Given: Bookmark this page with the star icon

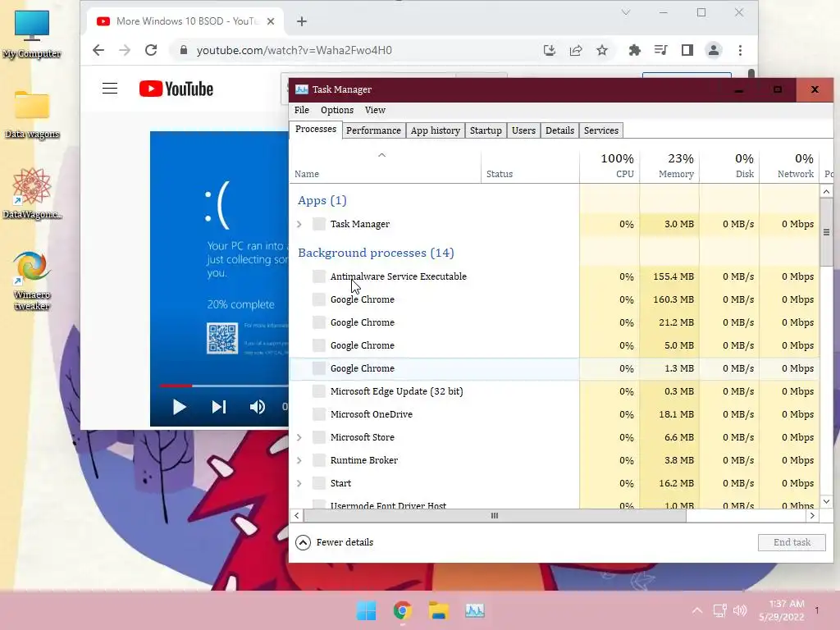Looking at the screenshot, I should click(x=602, y=50).
